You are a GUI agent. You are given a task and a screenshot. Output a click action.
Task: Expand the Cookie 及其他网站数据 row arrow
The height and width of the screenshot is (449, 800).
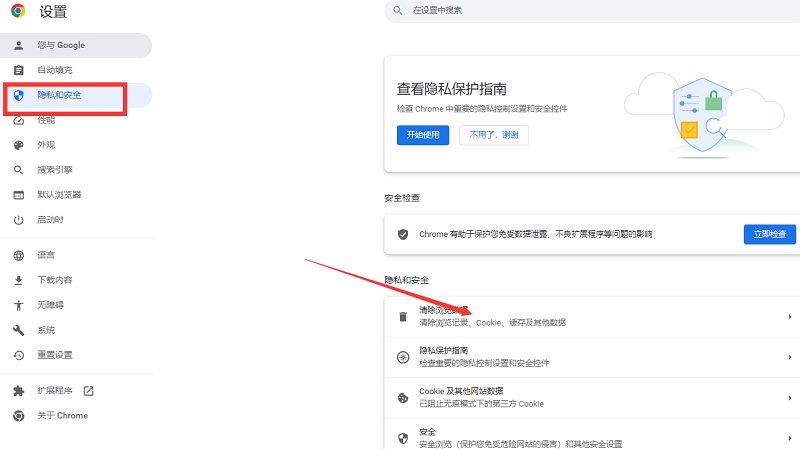pos(790,397)
